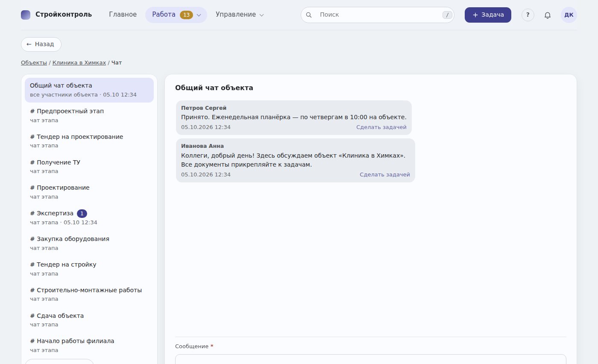The image size is (598, 364).
Task: Open the Экспертиза chat with unread badge
Action: pos(89,217)
